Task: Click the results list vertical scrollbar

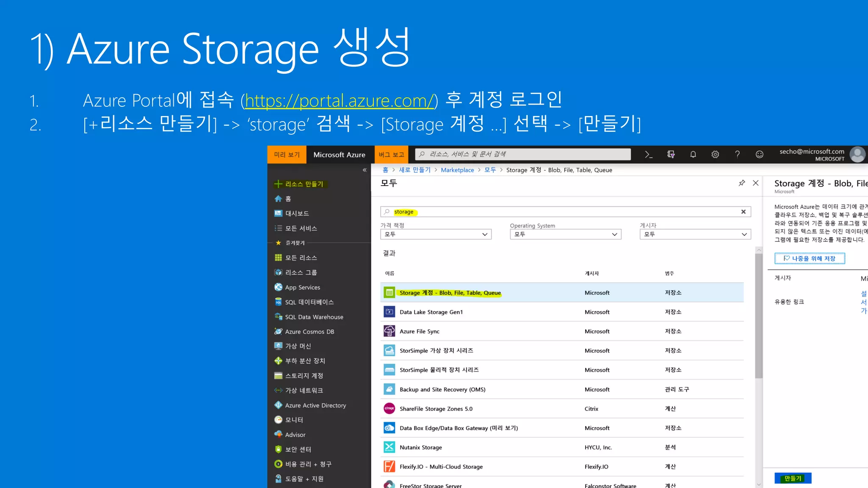Action: [759, 316]
